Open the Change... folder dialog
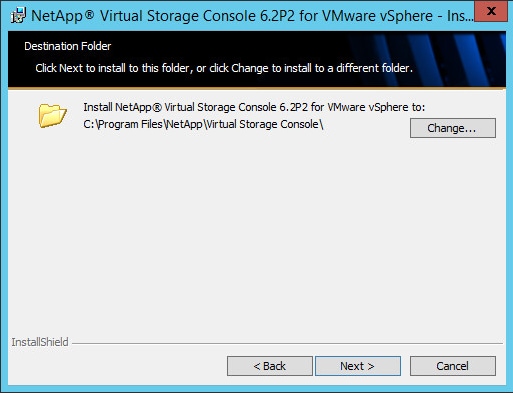This screenshot has height=393, width=513. click(x=453, y=128)
